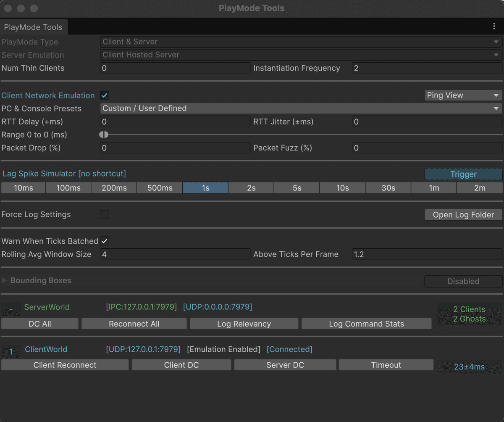This screenshot has height=422, width=504.
Task: Trigger a lag spike
Action: [x=462, y=174]
